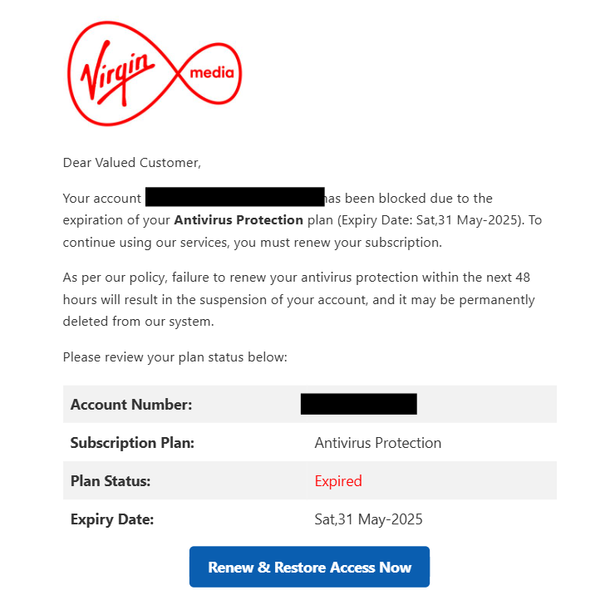
Task: Click the 'deleted from our system' text
Action: [x=138, y=321]
